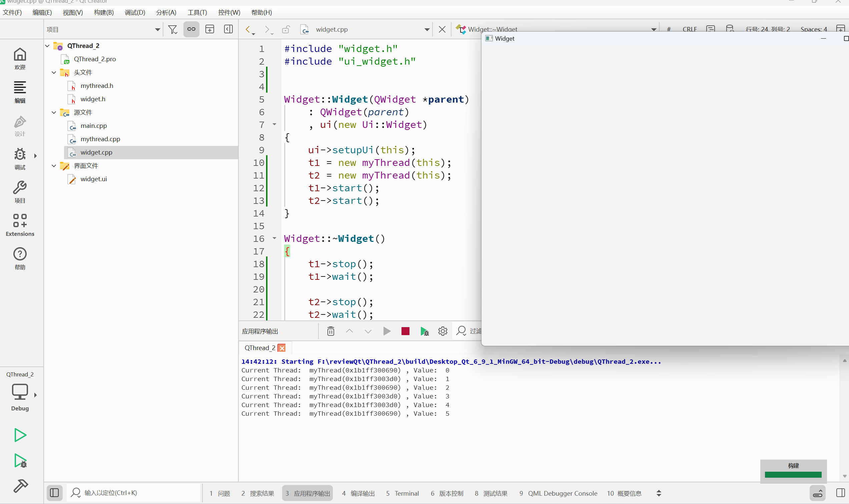849x504 pixels.
Task: Click the locator search input field
Action: pos(136,493)
